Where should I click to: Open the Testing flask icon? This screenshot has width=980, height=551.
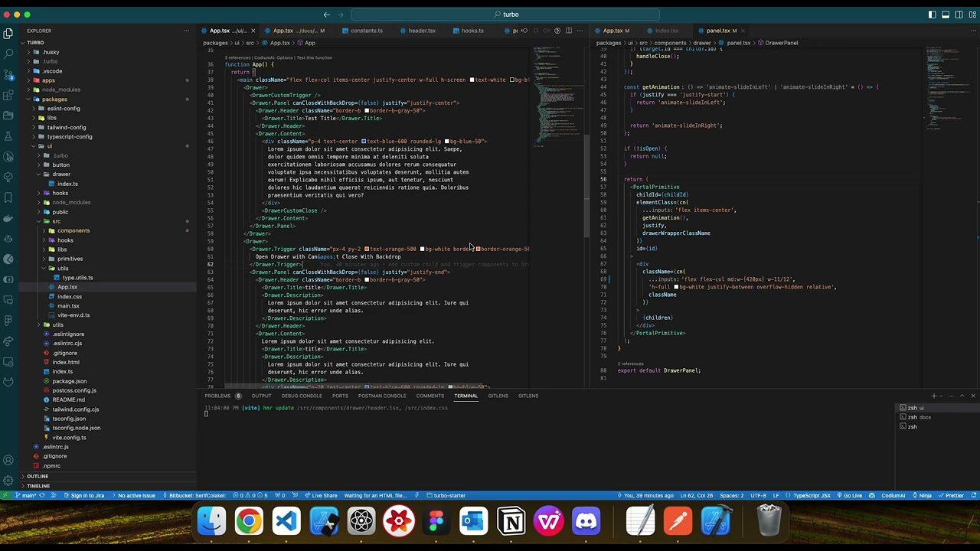point(8,136)
